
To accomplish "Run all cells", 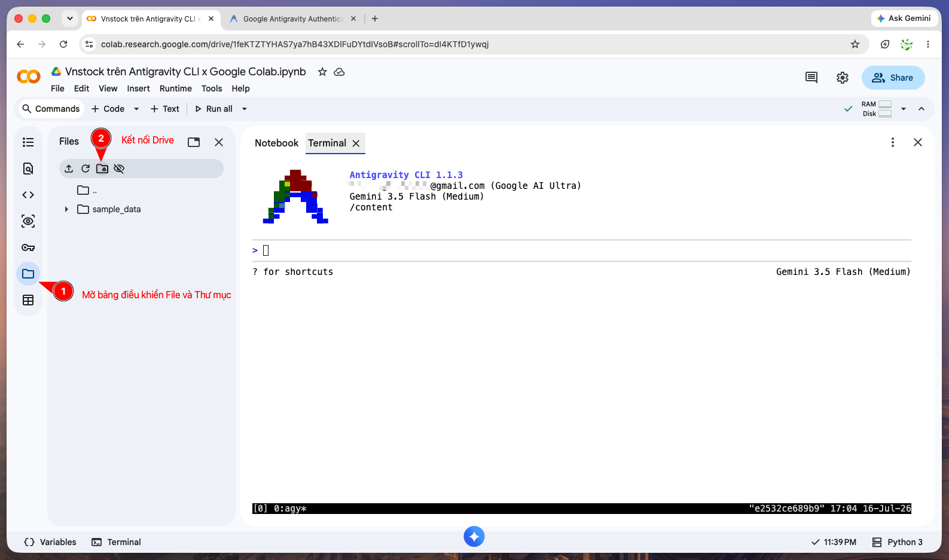I will tap(213, 109).
